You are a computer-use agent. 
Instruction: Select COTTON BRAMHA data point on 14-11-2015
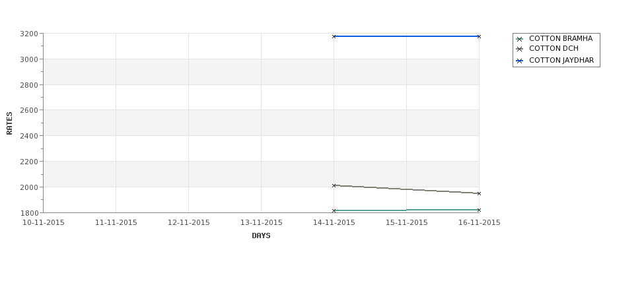(x=334, y=210)
